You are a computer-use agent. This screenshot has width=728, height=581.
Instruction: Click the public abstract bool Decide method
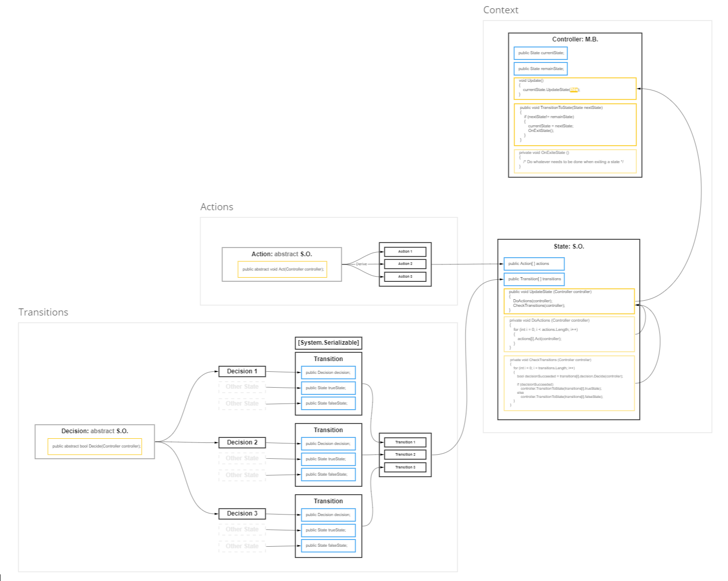tap(95, 446)
